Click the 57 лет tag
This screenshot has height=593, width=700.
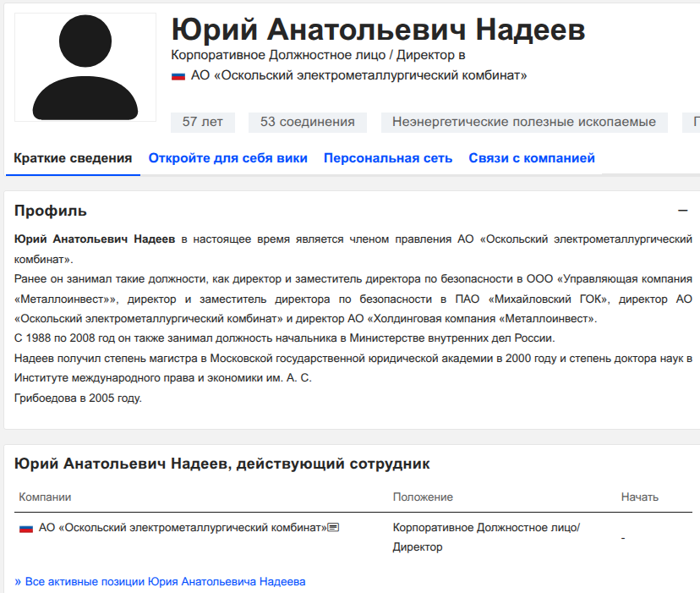[203, 122]
